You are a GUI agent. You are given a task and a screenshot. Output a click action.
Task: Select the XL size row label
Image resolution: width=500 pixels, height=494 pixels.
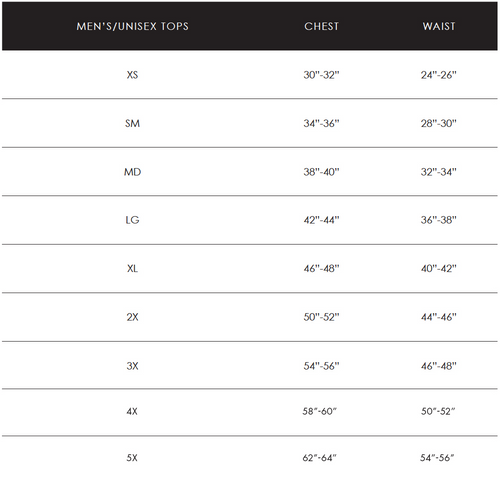click(x=132, y=269)
